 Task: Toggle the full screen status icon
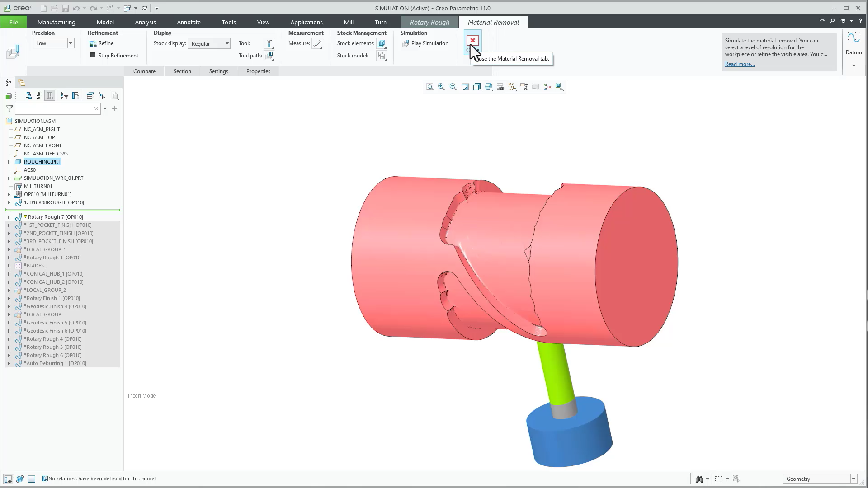[32, 479]
